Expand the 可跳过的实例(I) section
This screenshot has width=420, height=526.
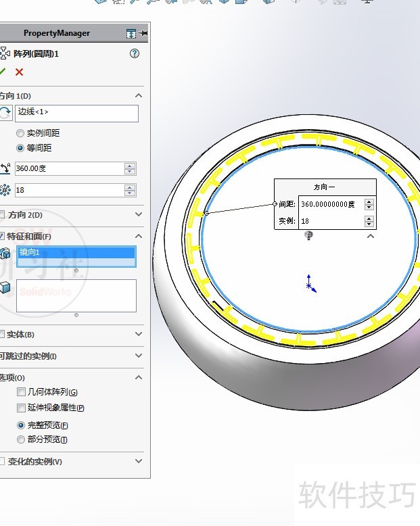coord(139,355)
